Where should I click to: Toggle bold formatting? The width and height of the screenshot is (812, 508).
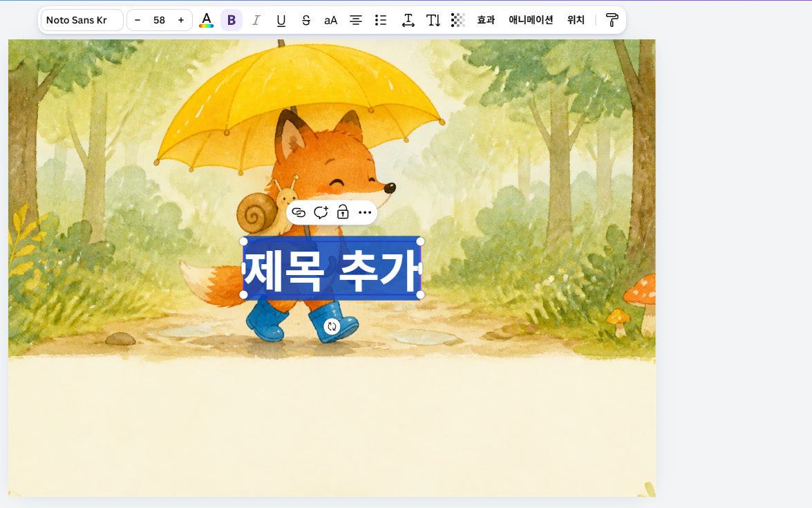click(232, 20)
